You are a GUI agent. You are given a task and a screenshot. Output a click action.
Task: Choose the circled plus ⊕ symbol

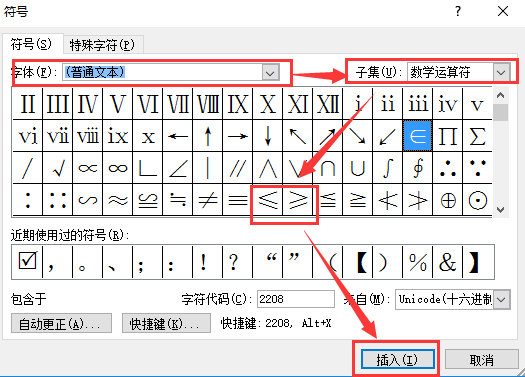(x=448, y=200)
